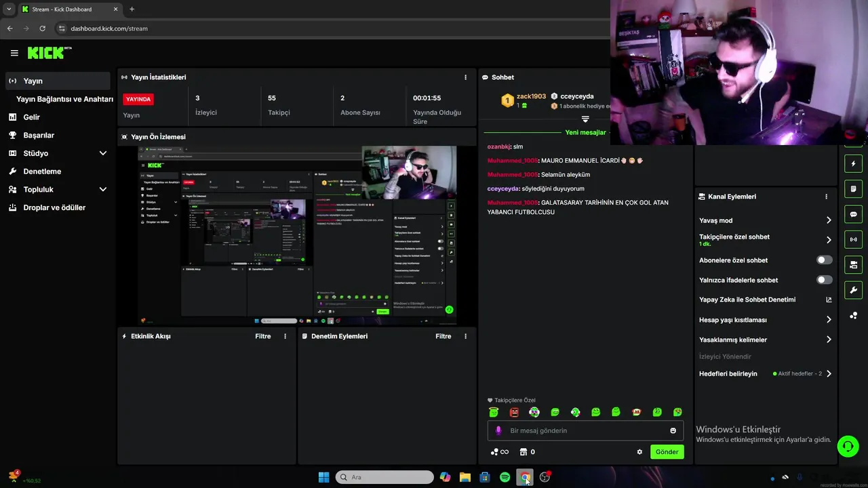
Task: Click the red YAYINDA status badge
Action: tap(138, 99)
